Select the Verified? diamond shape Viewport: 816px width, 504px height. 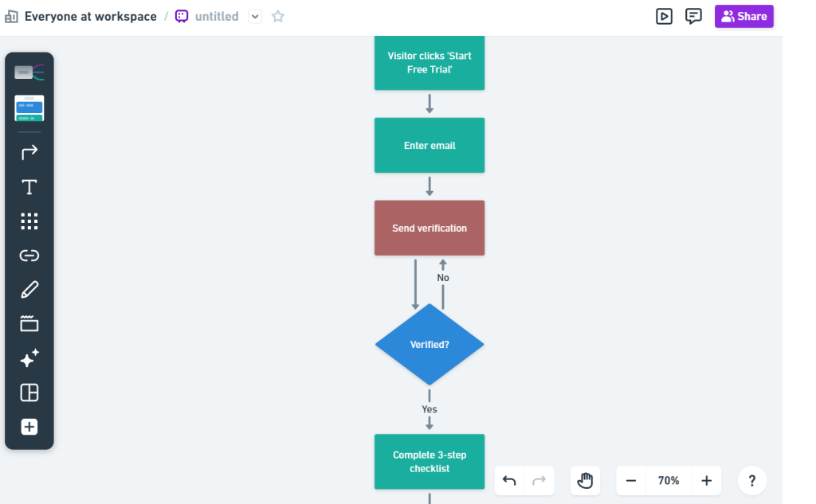[430, 344]
